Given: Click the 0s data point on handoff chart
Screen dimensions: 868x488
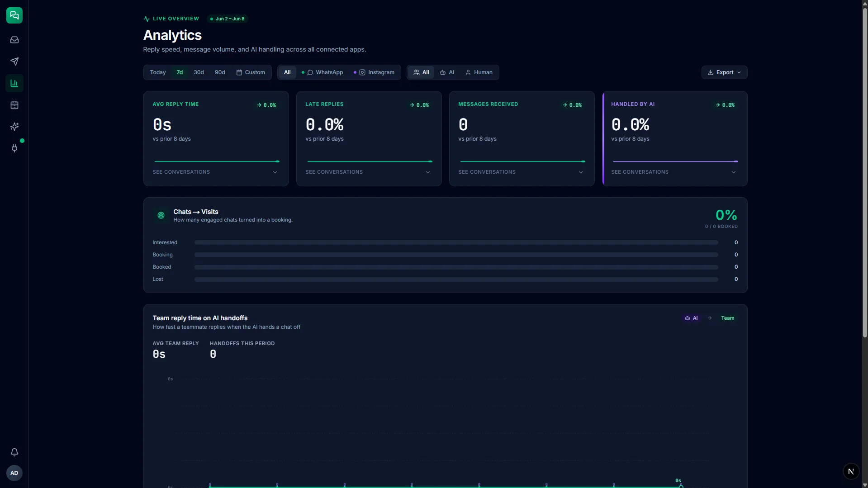Looking at the screenshot, I should [x=681, y=486].
